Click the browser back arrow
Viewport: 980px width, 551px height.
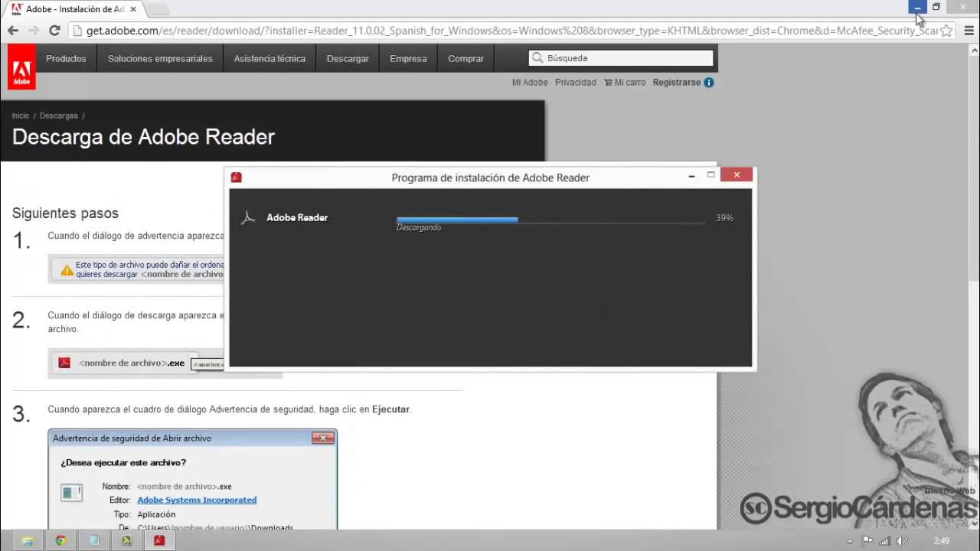pyautogui.click(x=13, y=31)
